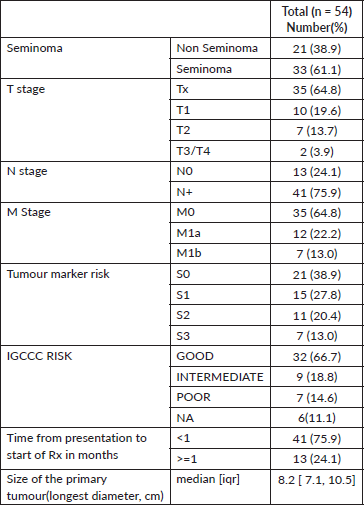
Task: Select the '10 (19.6)' value for T1
Action: [317, 110]
